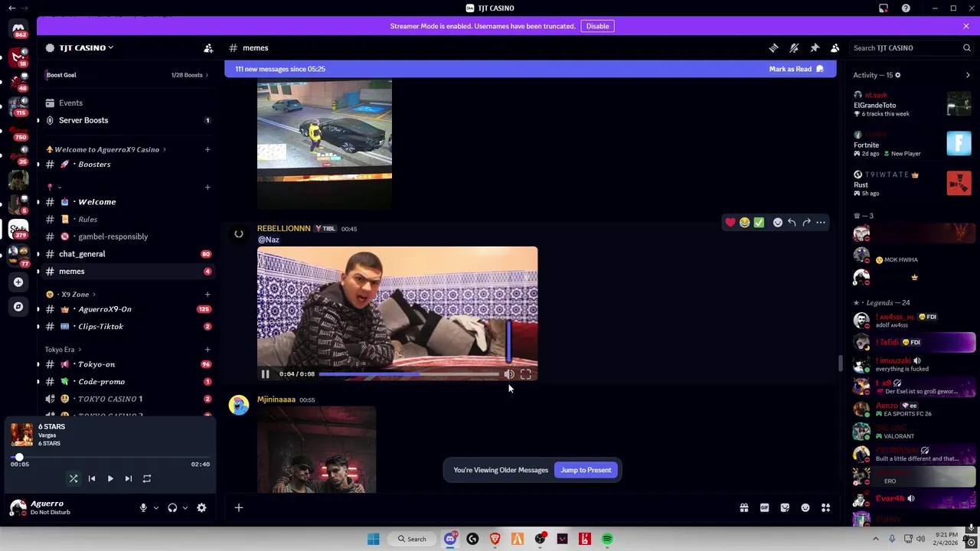Open notification settings bell icon

point(794,47)
